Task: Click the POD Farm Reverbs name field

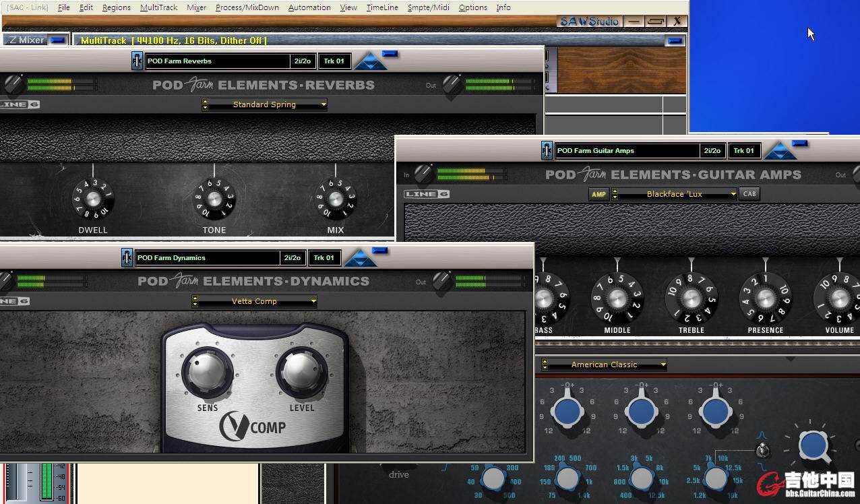Action: [217, 61]
